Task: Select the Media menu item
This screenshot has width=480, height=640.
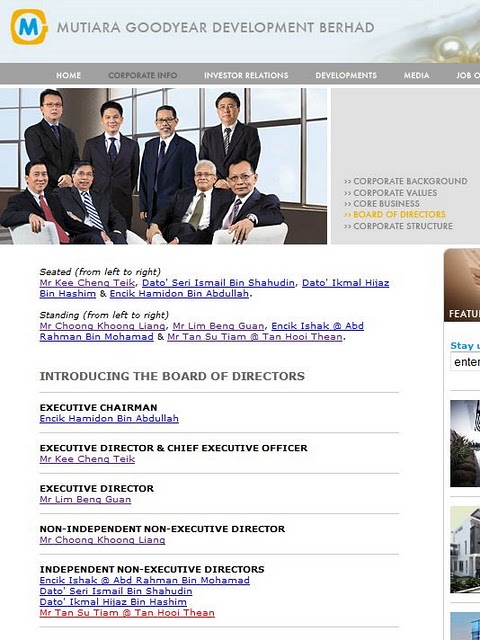Action: click(x=416, y=76)
